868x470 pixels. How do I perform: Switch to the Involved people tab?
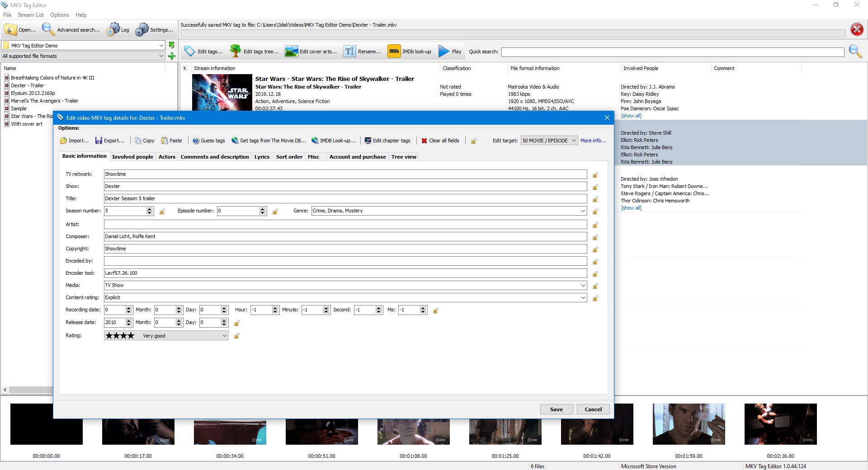132,157
